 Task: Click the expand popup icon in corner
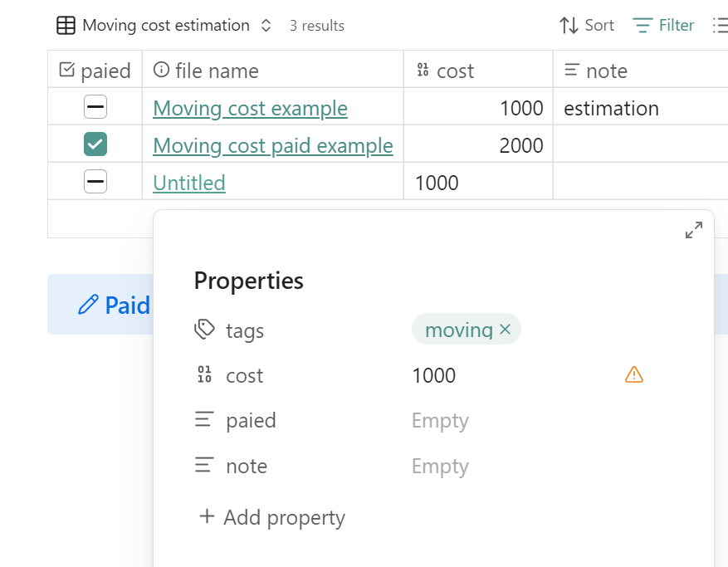click(x=694, y=231)
